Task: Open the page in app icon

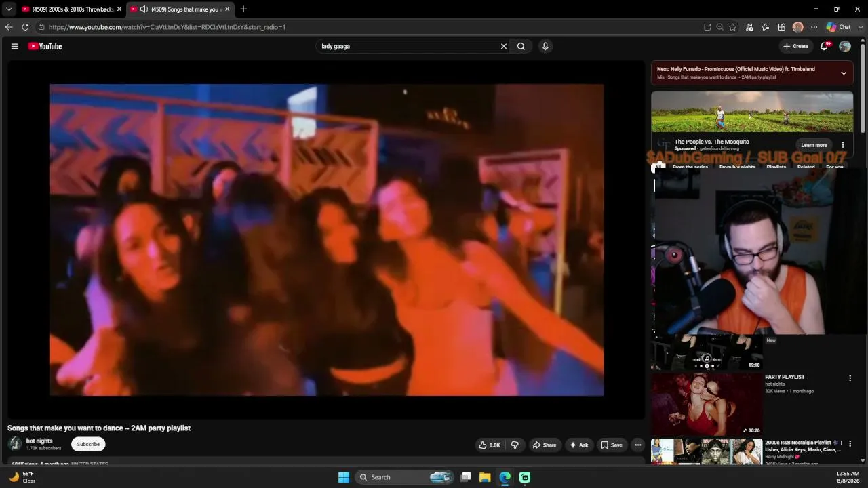Action: point(707,27)
